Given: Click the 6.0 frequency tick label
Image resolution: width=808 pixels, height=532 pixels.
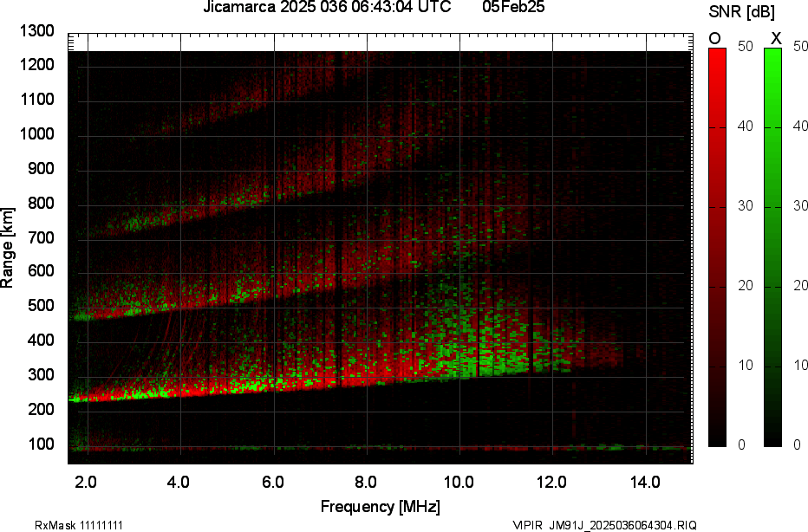Looking at the screenshot, I should [272, 482].
